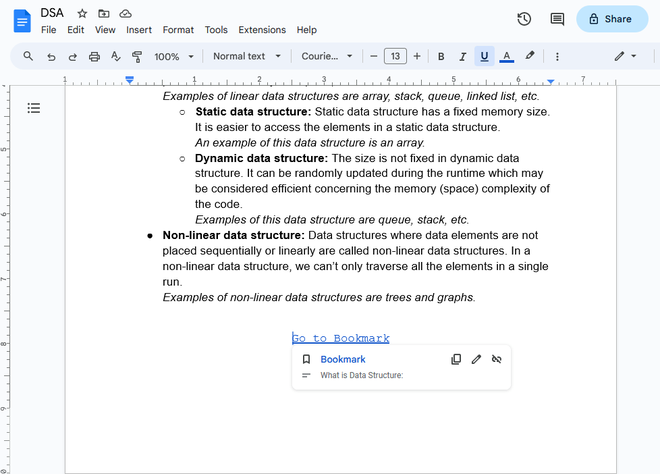Screen dimensions: 660x474
Task: Click the right indent marker on ruler
Action: click(551, 81)
